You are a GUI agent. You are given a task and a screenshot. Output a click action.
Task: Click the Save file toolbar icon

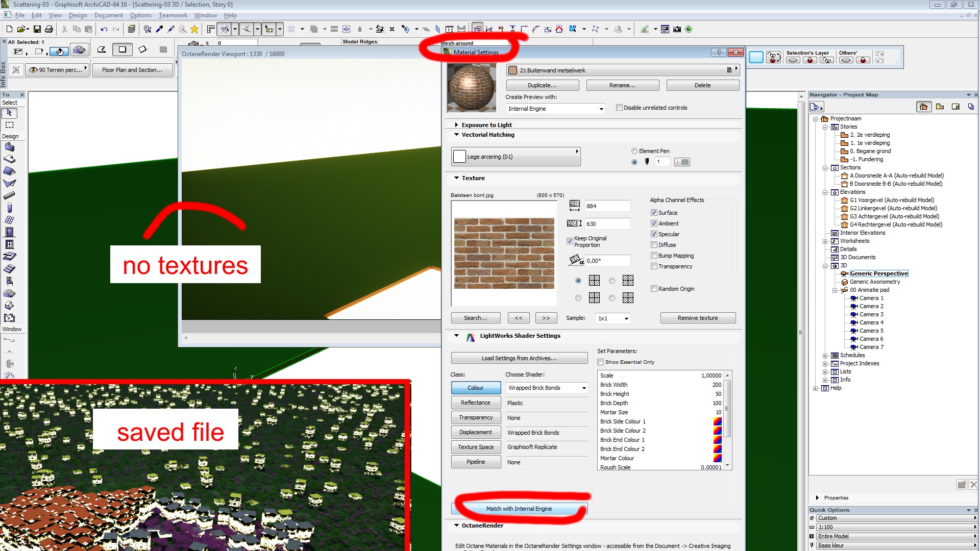tap(37, 29)
